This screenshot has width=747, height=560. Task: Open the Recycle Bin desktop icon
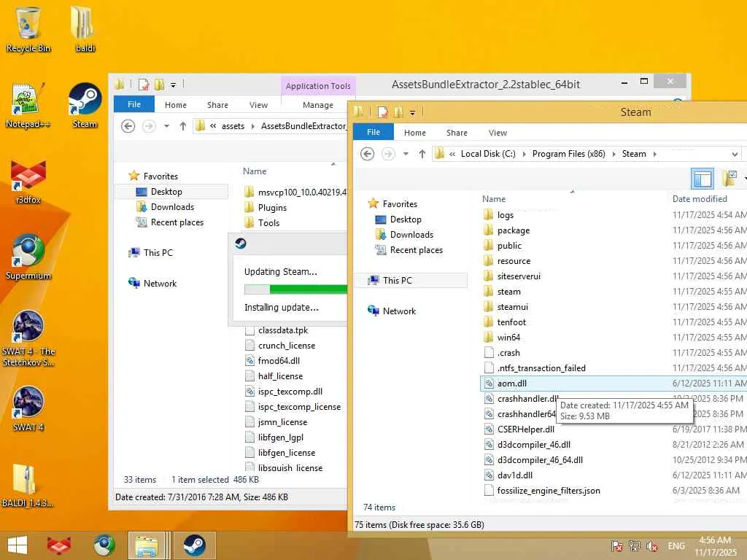28,29
